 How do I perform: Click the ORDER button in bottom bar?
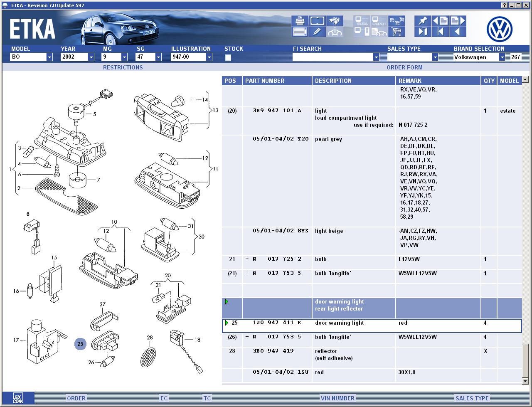pyautogui.click(x=76, y=398)
